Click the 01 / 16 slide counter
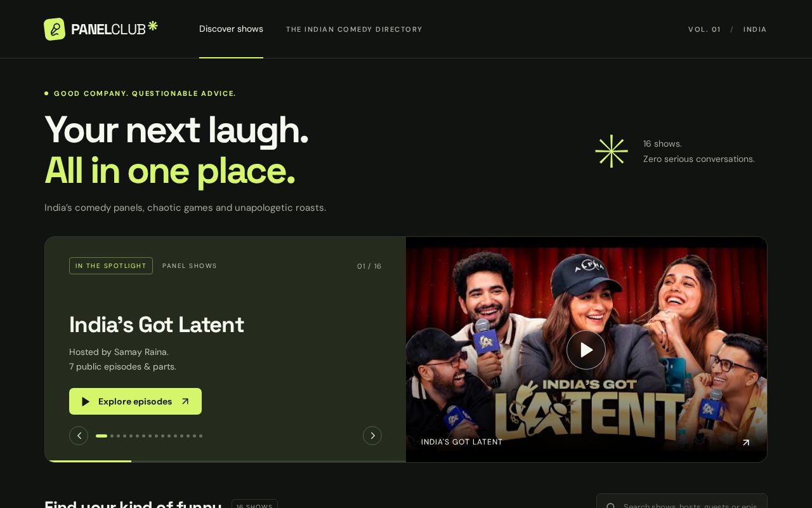The width and height of the screenshot is (812, 508). (369, 266)
